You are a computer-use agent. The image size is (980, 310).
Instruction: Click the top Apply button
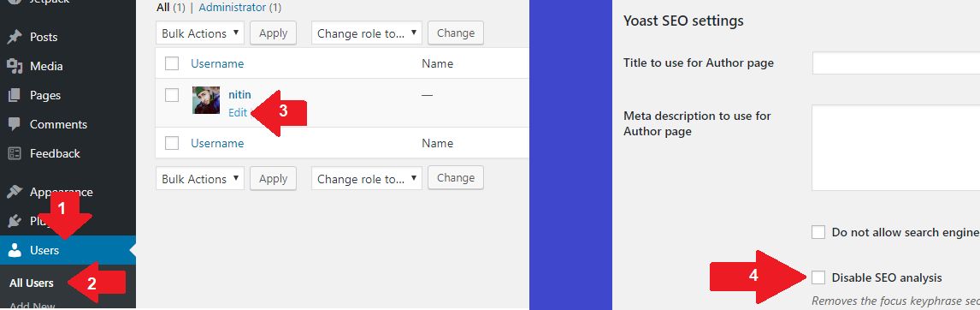coord(273,33)
